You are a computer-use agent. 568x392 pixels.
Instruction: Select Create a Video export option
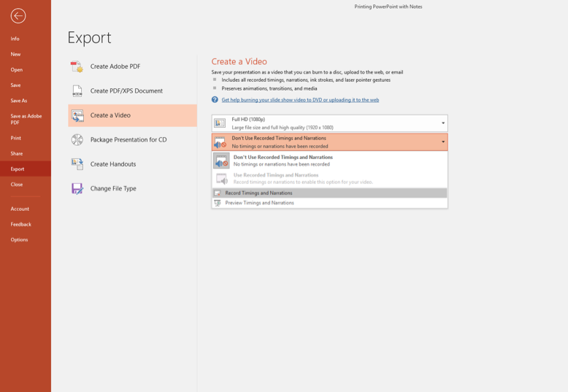[x=133, y=115]
